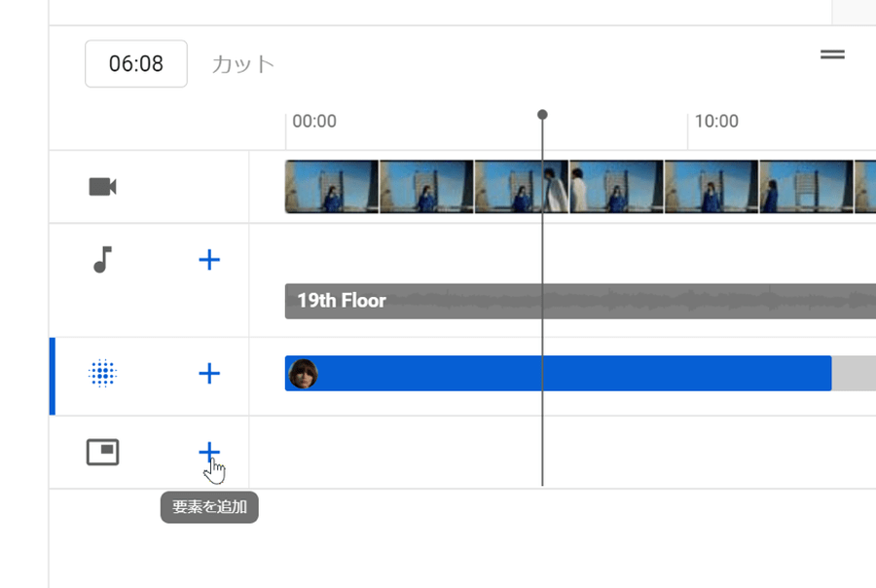876x588 pixels.
Task: Click the 要素を追加 tooltip label
Action: pos(209,507)
